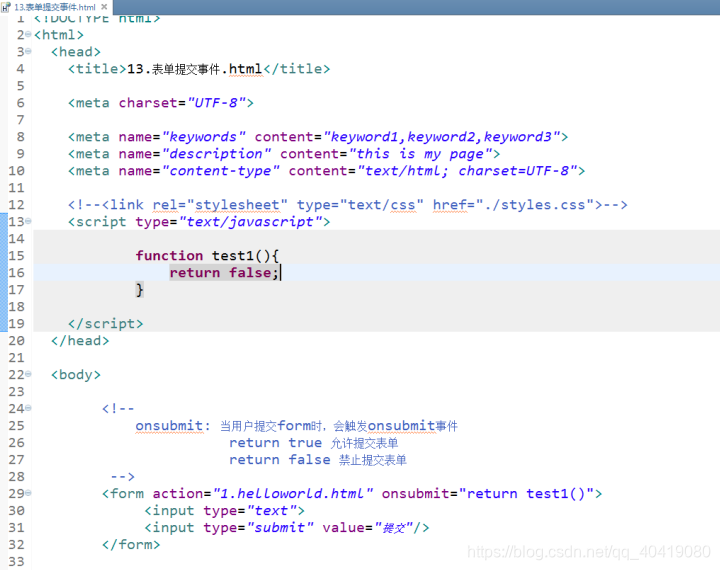Collapse the form element fold at line 29
Viewport: 720px width, 570px height.
[28, 493]
